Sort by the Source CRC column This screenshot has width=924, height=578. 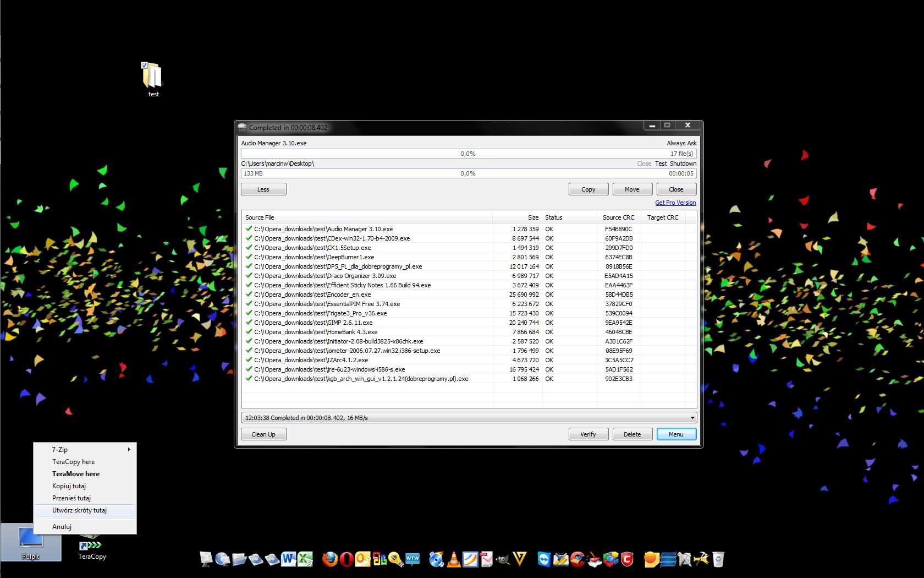point(619,217)
